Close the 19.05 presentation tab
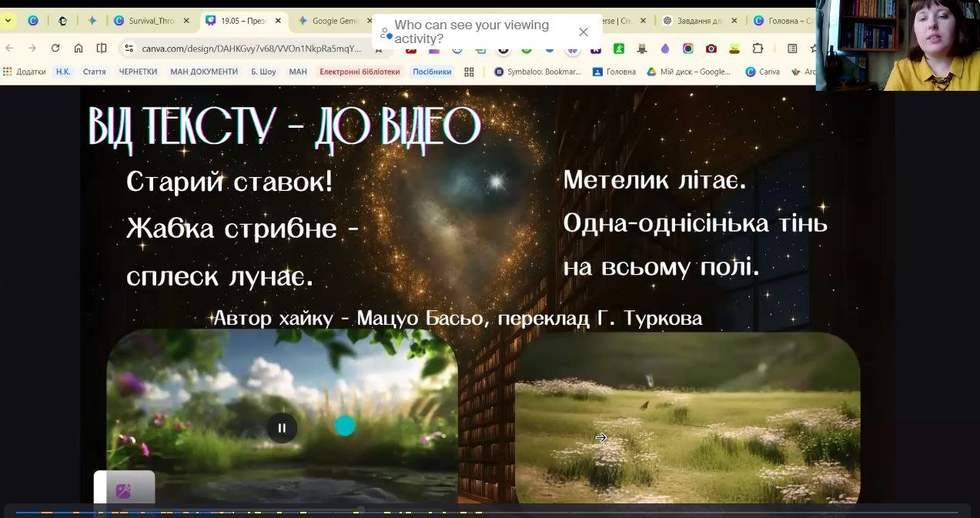Image resolution: width=980 pixels, height=518 pixels. tap(278, 21)
